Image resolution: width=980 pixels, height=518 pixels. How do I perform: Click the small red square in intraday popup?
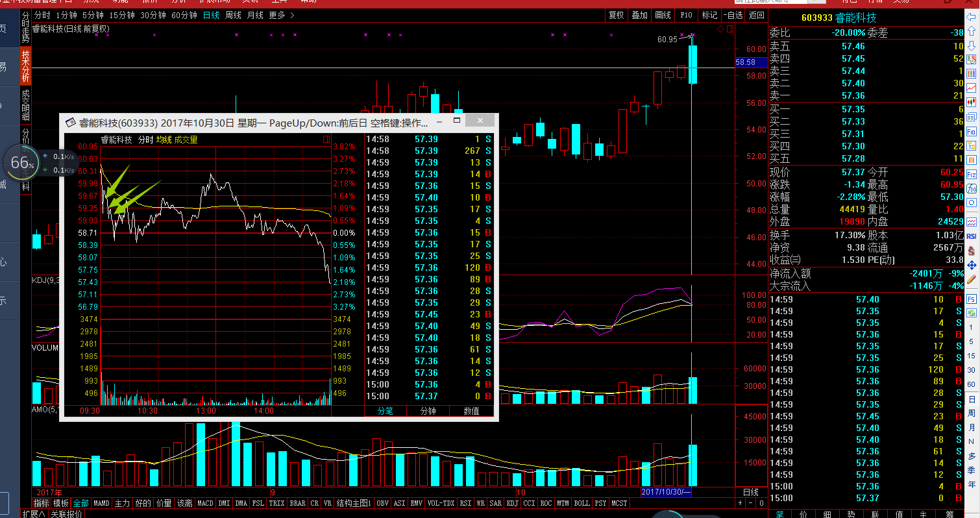(x=326, y=139)
